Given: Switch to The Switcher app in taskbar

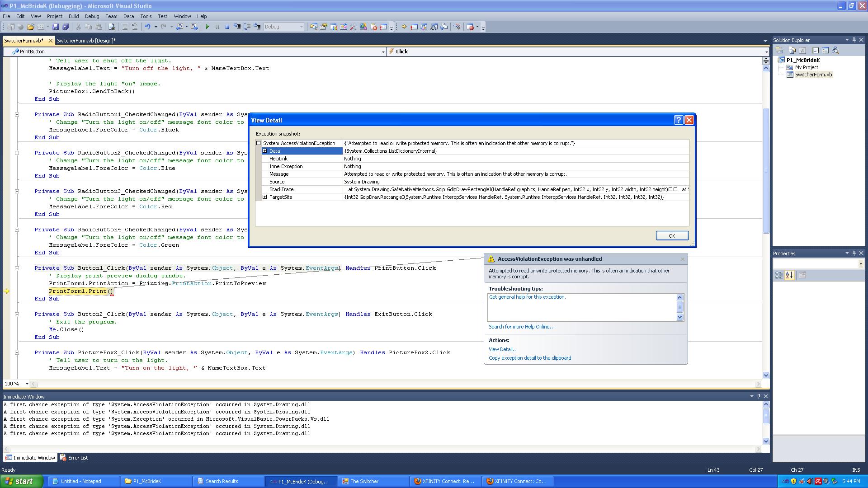Looking at the screenshot, I should click(373, 481).
